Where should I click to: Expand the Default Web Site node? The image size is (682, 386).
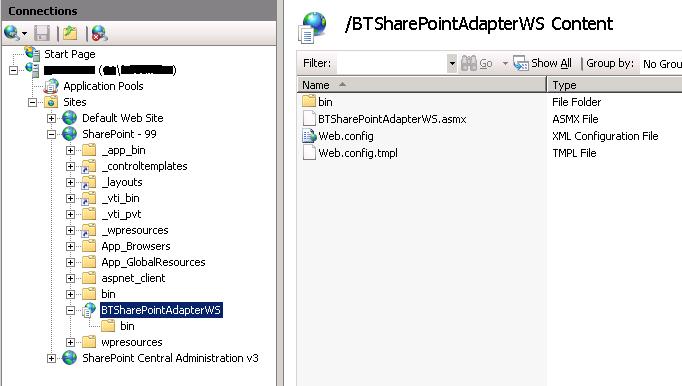51,118
